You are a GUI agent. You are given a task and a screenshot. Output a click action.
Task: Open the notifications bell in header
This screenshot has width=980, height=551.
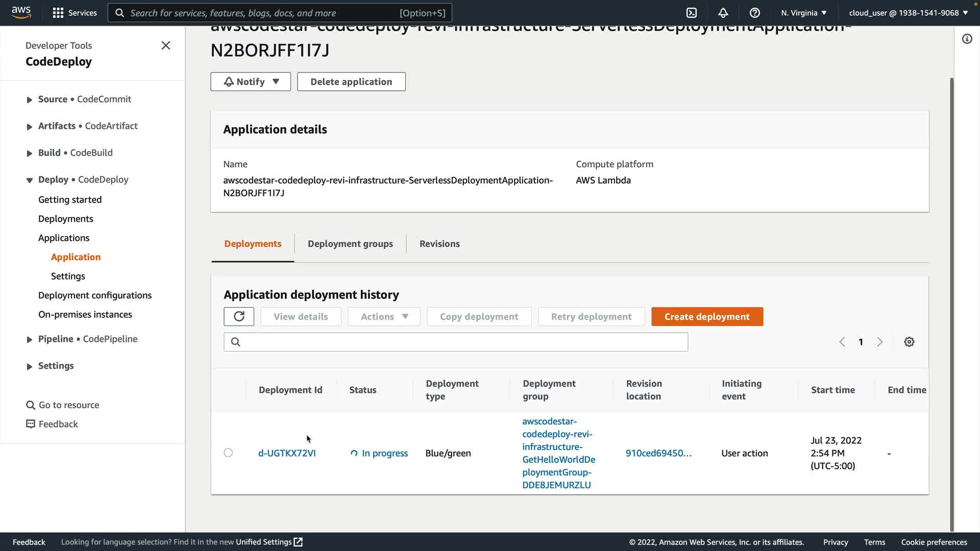[x=723, y=13]
